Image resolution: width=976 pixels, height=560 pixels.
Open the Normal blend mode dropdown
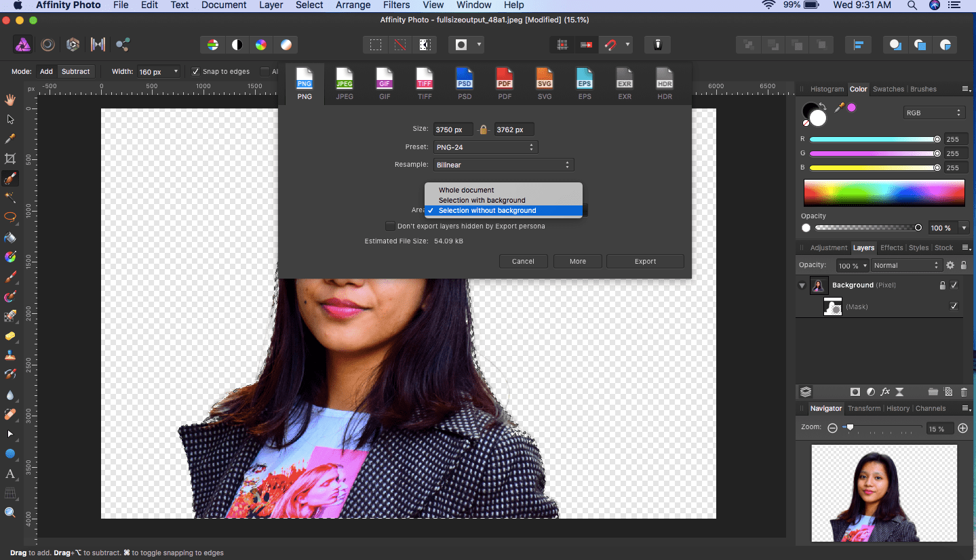(x=907, y=265)
